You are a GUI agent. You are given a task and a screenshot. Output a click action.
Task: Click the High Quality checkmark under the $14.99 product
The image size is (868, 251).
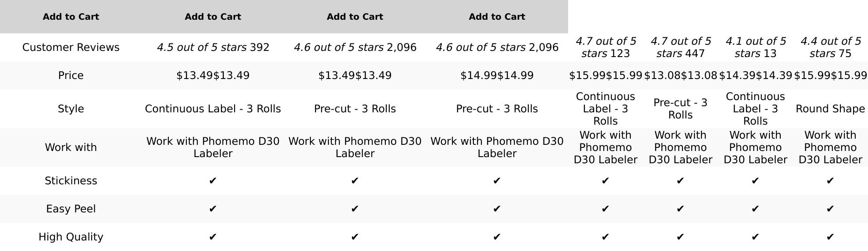click(x=497, y=237)
